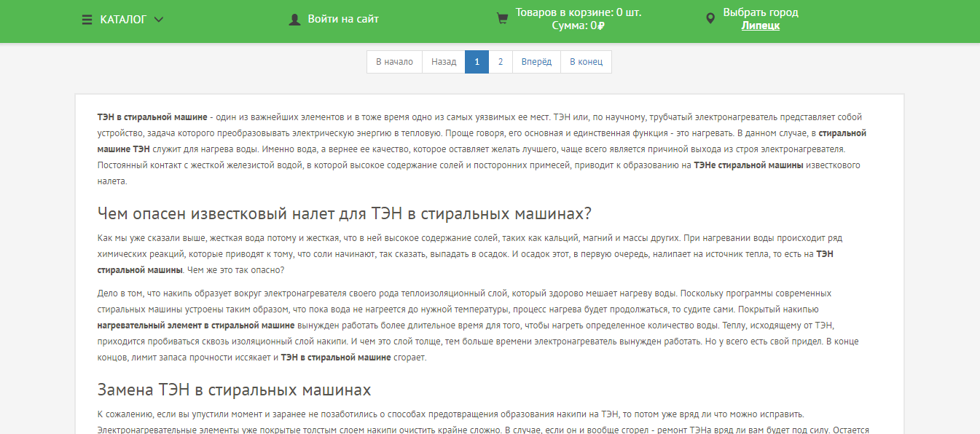This screenshot has width=980, height=434.
Task: Open the city selection by clicking Липецк
Action: (760, 25)
